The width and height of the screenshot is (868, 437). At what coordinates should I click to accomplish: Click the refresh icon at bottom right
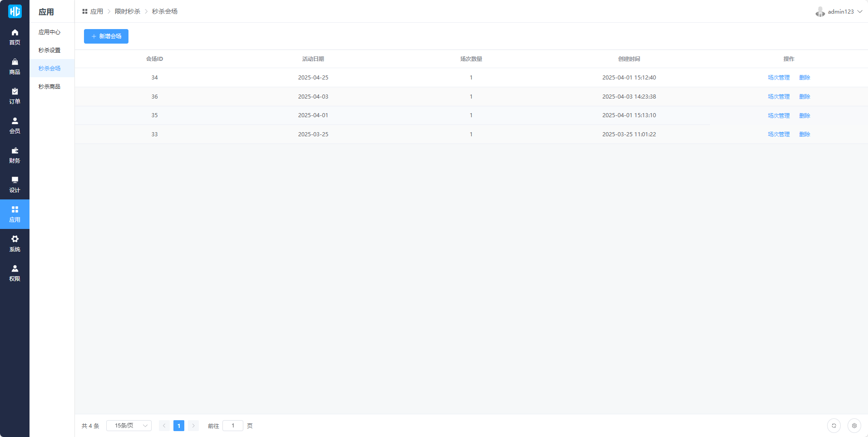tap(833, 426)
